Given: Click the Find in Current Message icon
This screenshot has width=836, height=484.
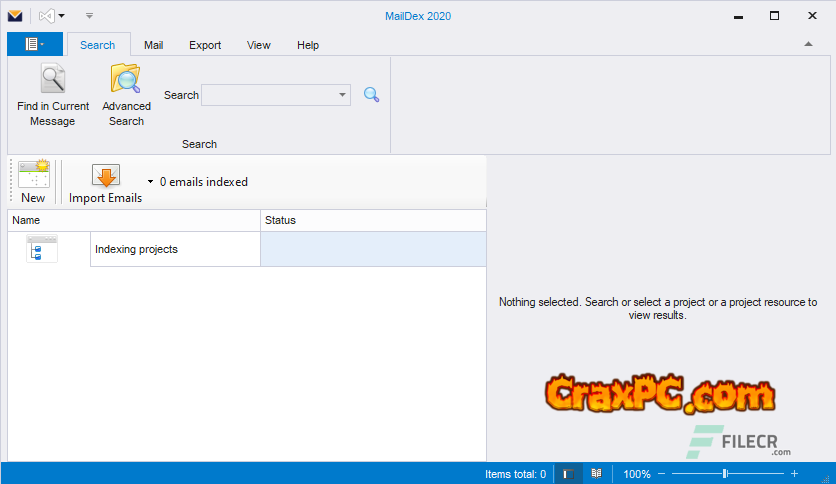Looking at the screenshot, I should (52, 79).
